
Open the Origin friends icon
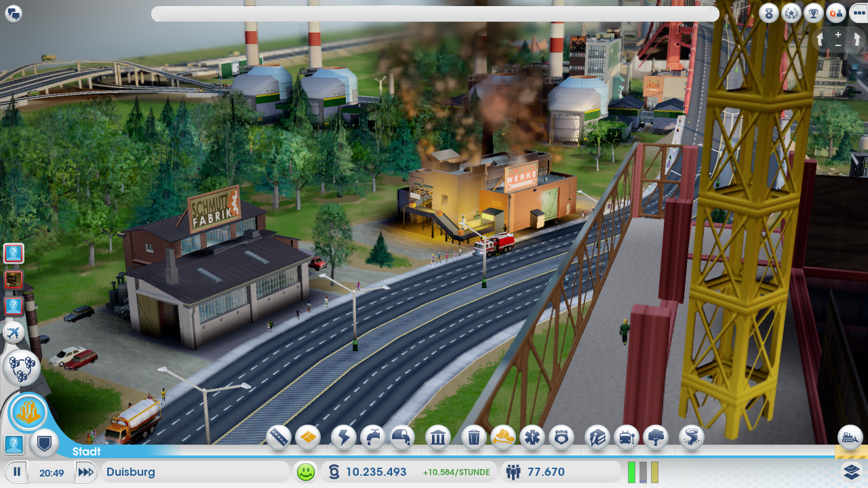coord(836,13)
